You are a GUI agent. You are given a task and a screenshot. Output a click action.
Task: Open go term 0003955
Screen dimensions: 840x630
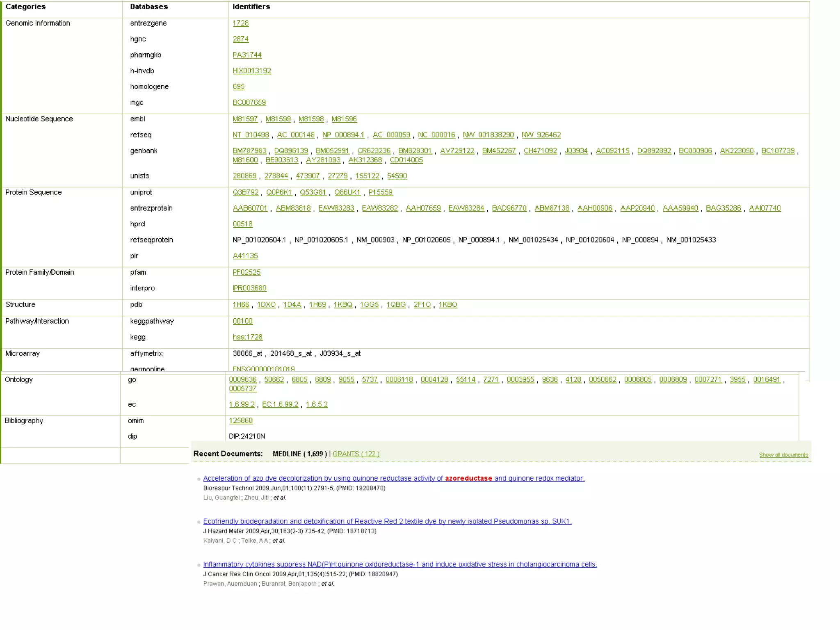click(520, 380)
